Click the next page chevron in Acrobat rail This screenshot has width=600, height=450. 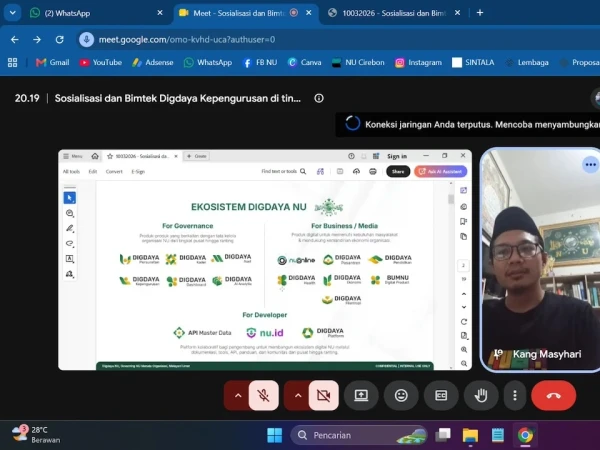pos(463,307)
